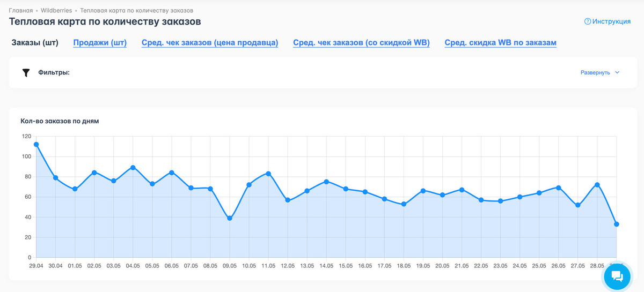Viewport: 644px width, 292px height.
Task: Click the 09.05 x-axis date label
Action: point(230,266)
